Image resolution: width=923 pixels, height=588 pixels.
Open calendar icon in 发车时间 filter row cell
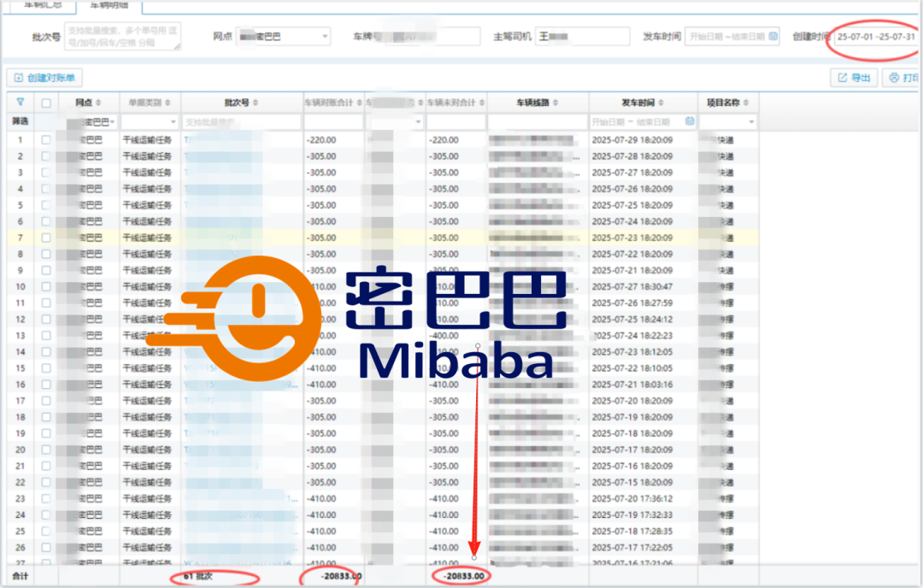(690, 122)
